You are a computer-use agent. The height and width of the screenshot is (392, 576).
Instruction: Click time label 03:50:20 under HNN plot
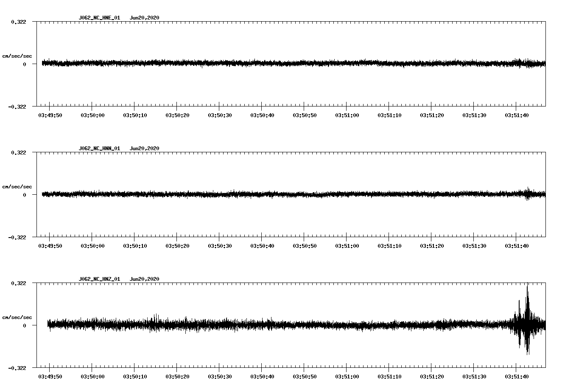[177, 246]
